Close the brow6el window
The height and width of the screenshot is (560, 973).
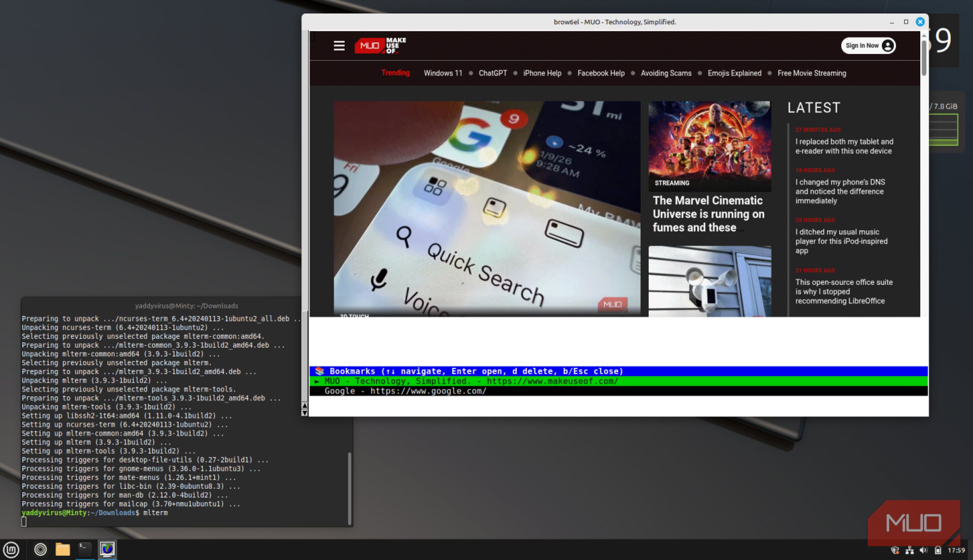920,22
